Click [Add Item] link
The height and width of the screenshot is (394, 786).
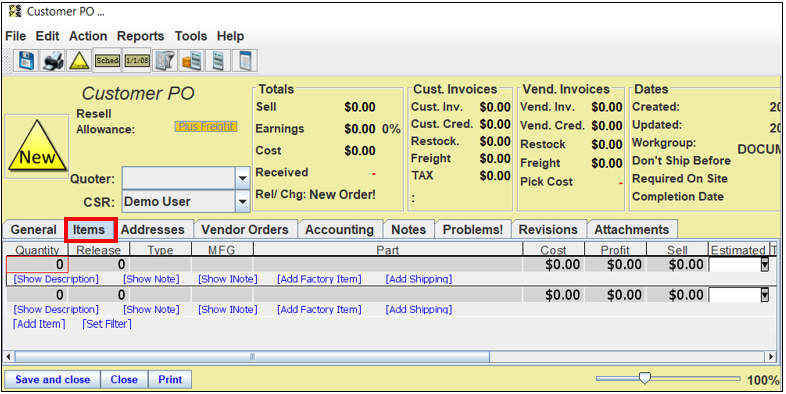coord(39,324)
